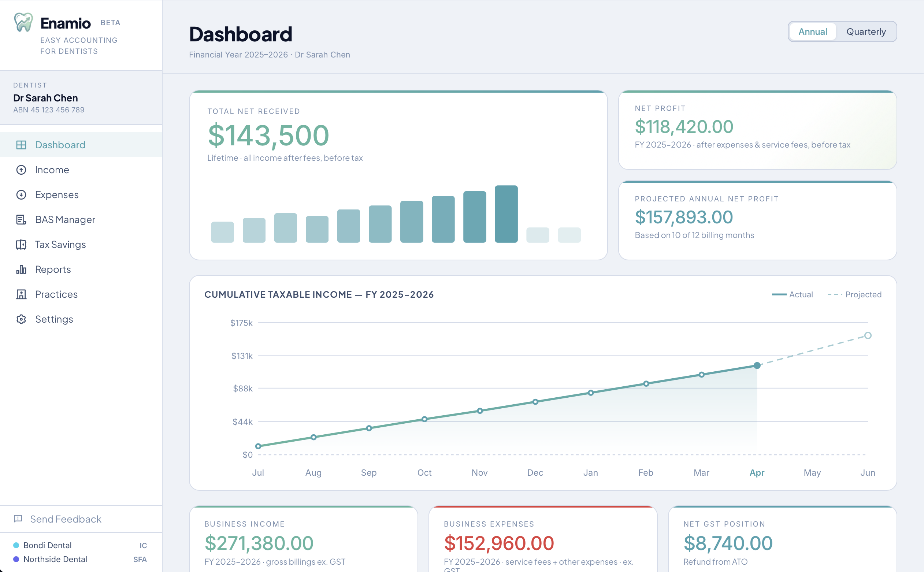This screenshot has height=572, width=924.
Task: Open the Income section icon
Action: (21, 170)
